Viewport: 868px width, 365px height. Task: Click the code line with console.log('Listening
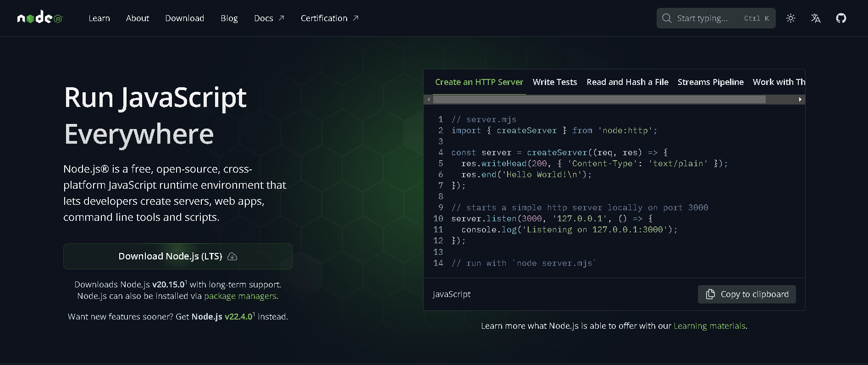(569, 230)
